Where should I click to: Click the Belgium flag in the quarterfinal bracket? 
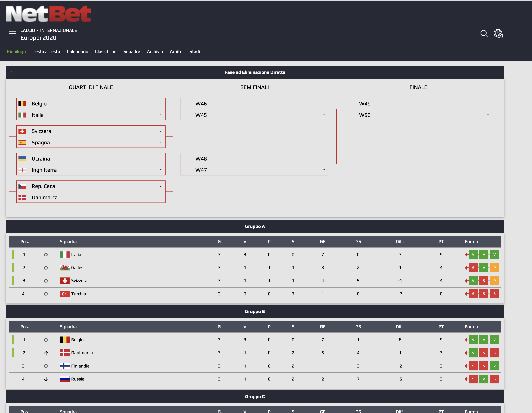pos(22,103)
